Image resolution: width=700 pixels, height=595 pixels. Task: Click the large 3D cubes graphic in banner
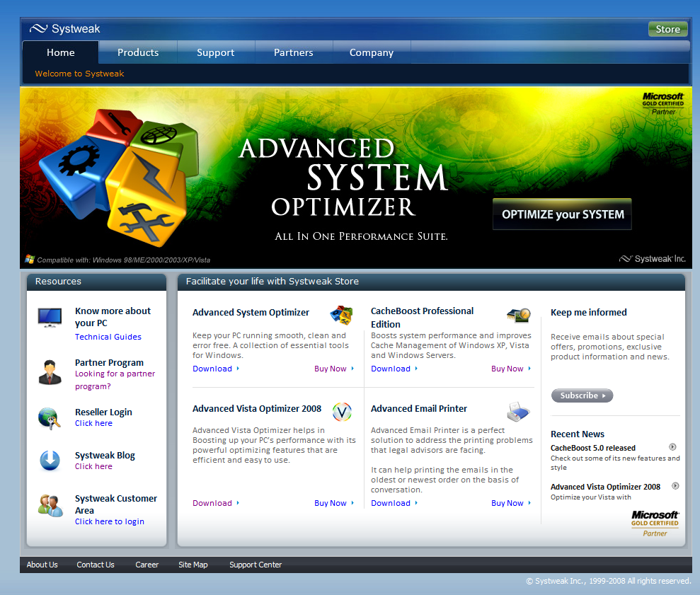click(119, 176)
